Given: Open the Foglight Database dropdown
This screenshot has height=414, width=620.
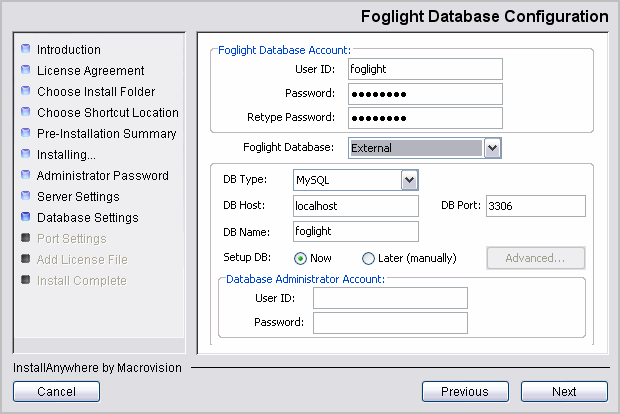Looking at the screenshot, I should [491, 148].
